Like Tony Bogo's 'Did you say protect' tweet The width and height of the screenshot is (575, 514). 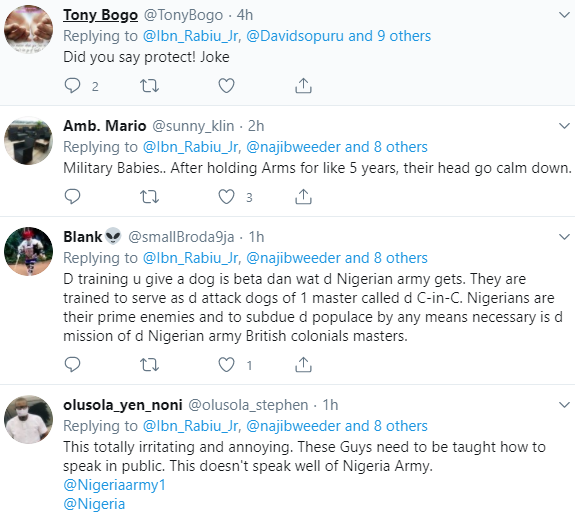(x=226, y=86)
